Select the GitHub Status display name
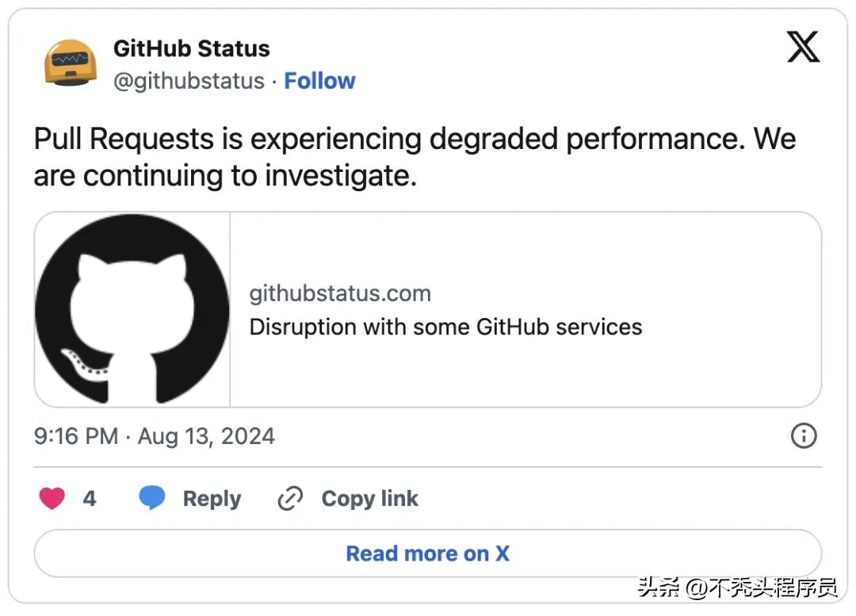 coord(191,48)
